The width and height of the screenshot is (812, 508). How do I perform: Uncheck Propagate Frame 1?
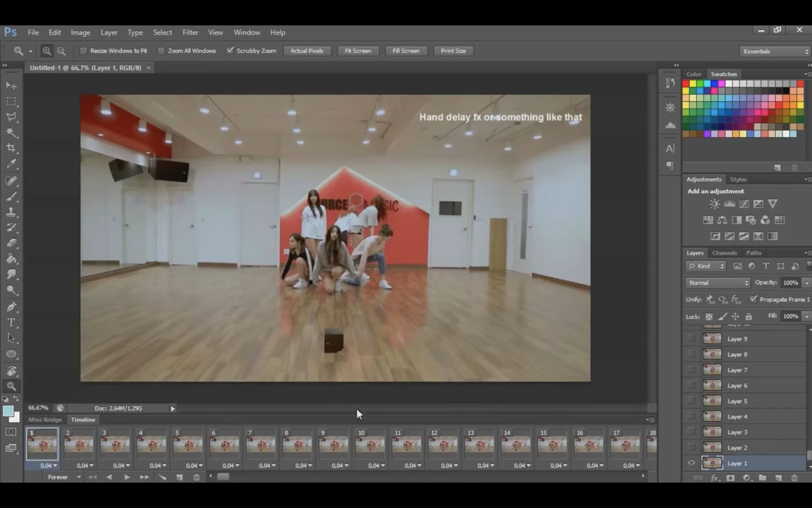coord(753,299)
